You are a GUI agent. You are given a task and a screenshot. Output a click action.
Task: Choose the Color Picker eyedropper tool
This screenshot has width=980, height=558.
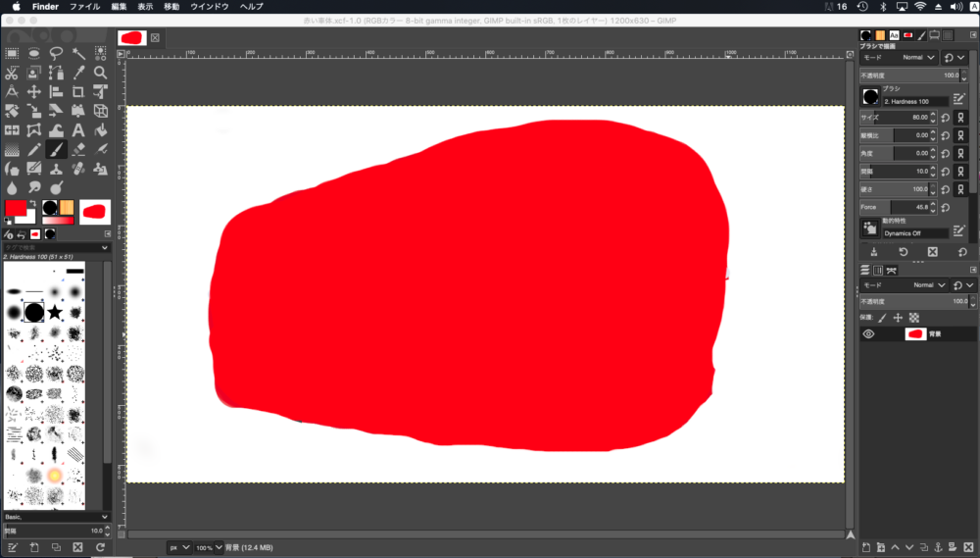point(78,73)
